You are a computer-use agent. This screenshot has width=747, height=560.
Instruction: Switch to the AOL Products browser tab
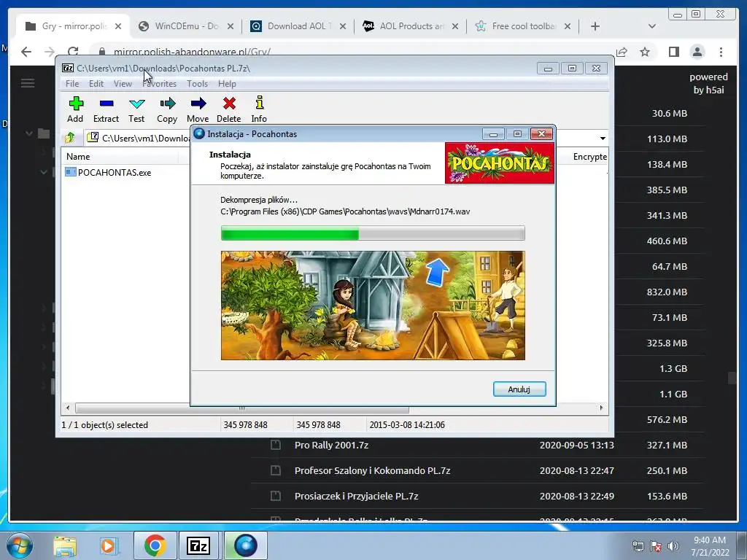point(411,26)
